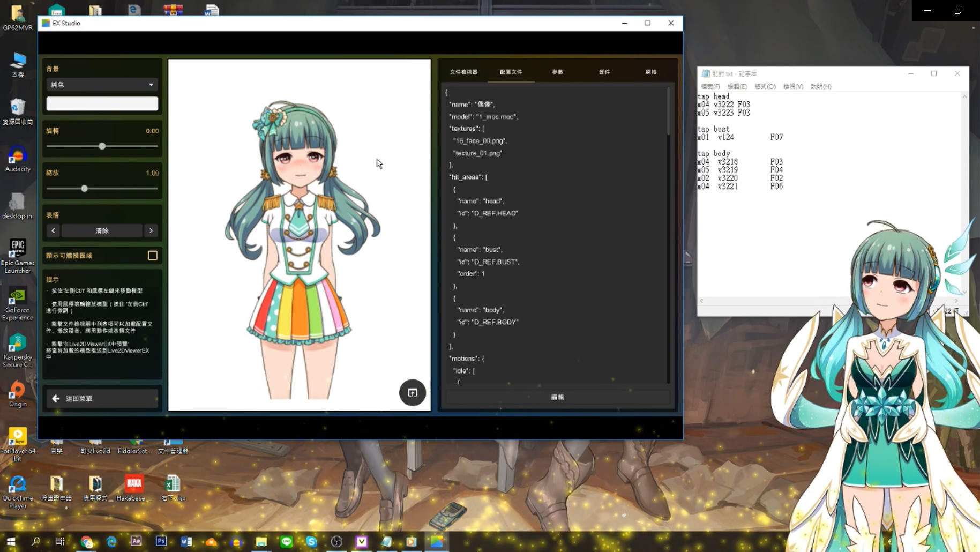
Task: Open the 石下.xlsx Excel file
Action: click(173, 482)
